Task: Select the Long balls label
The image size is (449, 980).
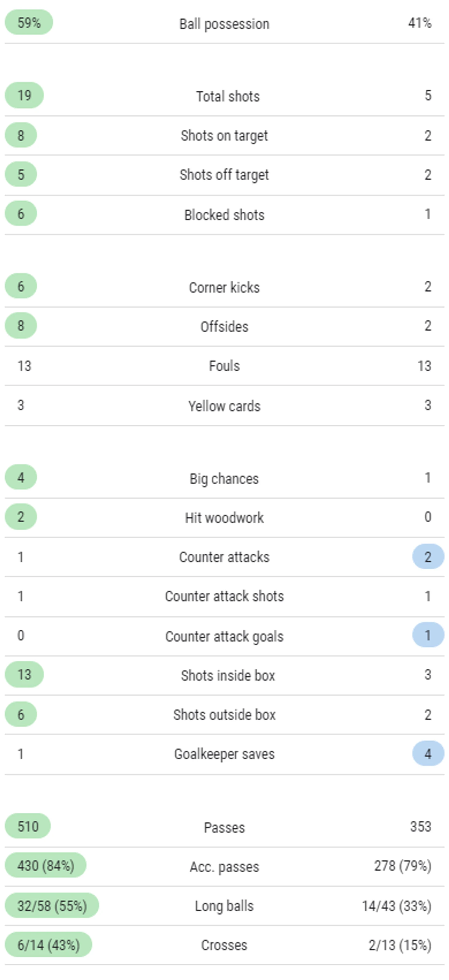Action: (x=224, y=906)
